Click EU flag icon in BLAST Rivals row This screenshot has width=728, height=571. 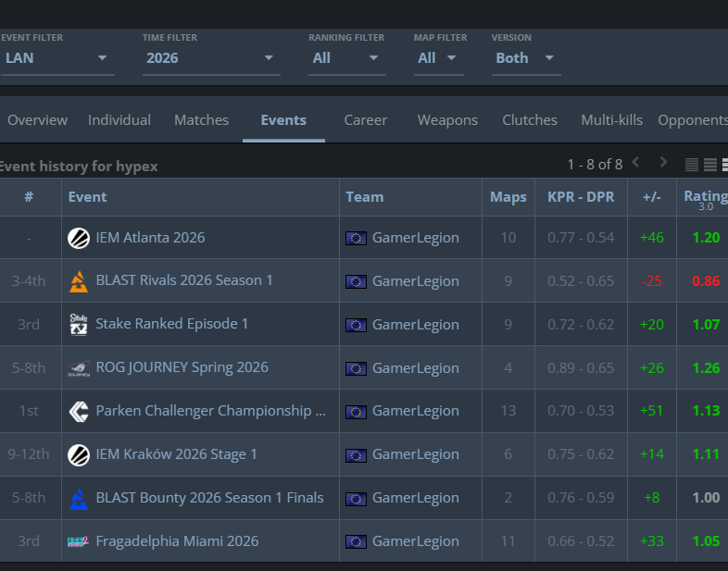click(356, 281)
